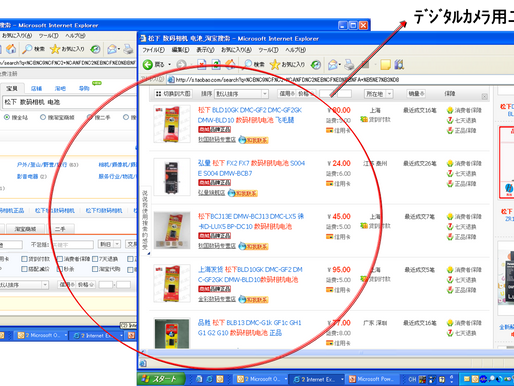Open the Back button history dropdown arrow
The height and width of the screenshot is (386, 514).
[x=169, y=64]
